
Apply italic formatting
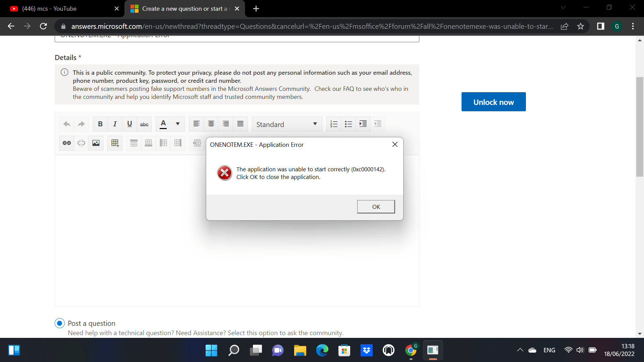115,124
